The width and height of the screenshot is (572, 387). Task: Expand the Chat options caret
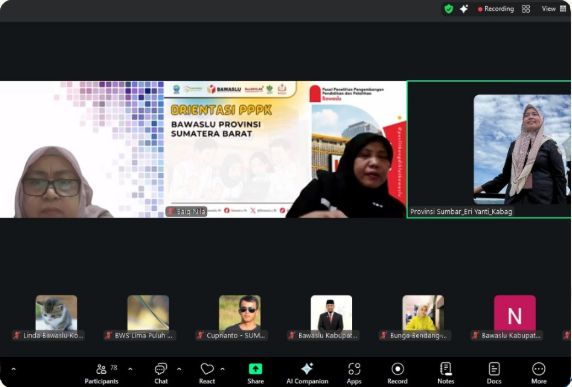pyautogui.click(x=179, y=369)
